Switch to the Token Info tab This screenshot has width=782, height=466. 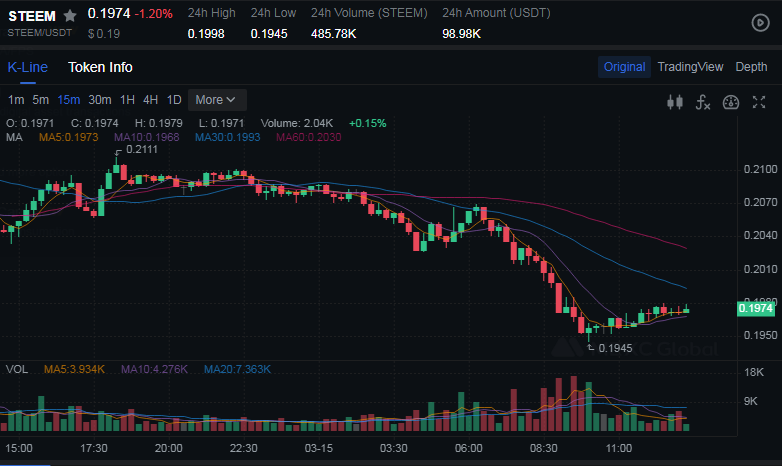point(100,67)
